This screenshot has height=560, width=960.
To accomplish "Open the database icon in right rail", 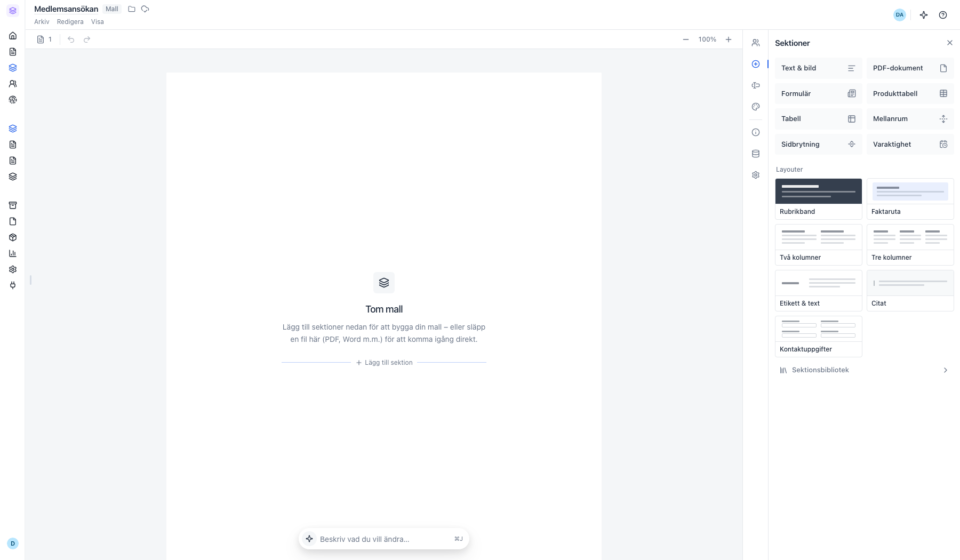I will tap(756, 154).
